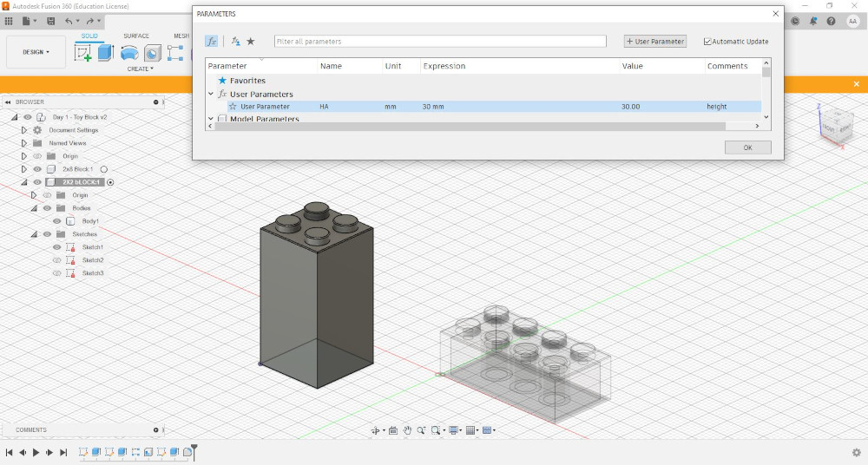Click the favorites star filter in the dialog
The height and width of the screenshot is (465, 868).
(x=251, y=42)
